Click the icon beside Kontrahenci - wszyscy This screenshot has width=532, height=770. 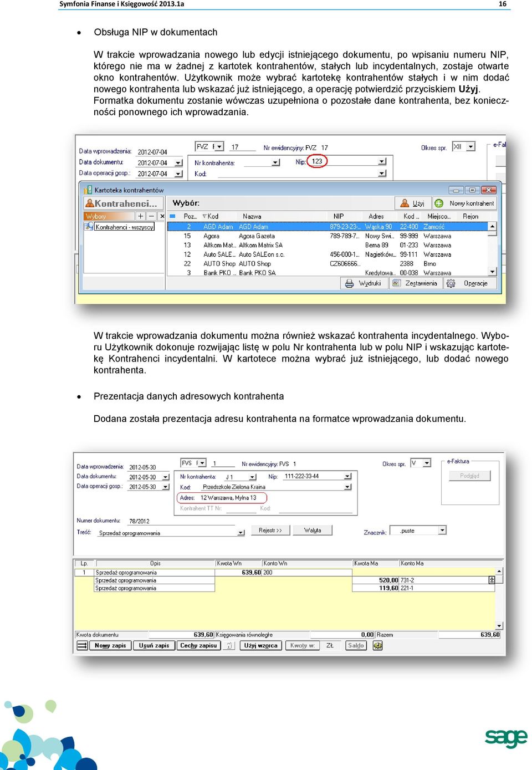[x=89, y=226]
